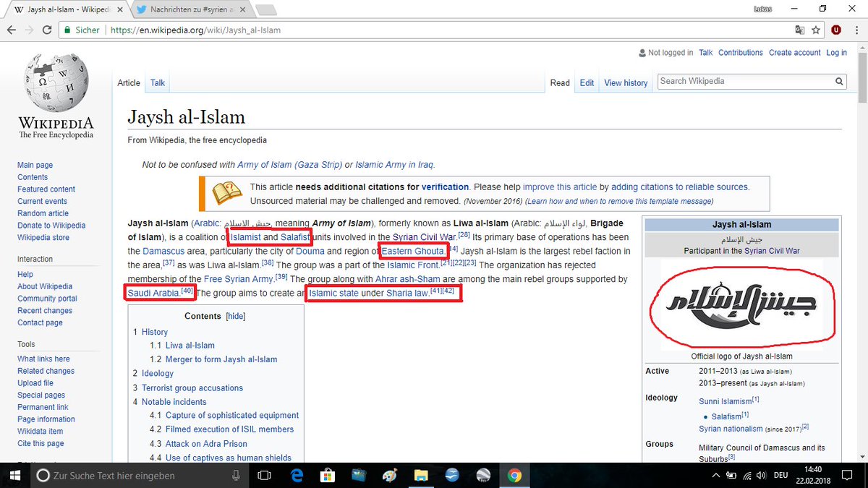The image size is (868, 488).
Task: Open the Eastern Ghouta link
Action: [413, 251]
